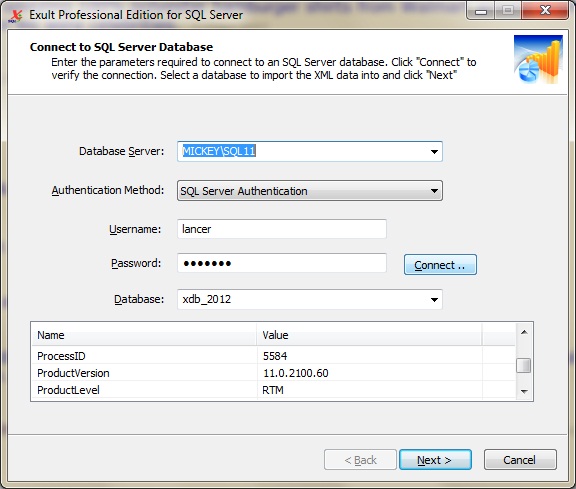Select the ProcessID row in the list
The height and width of the screenshot is (489, 576).
tap(274, 356)
